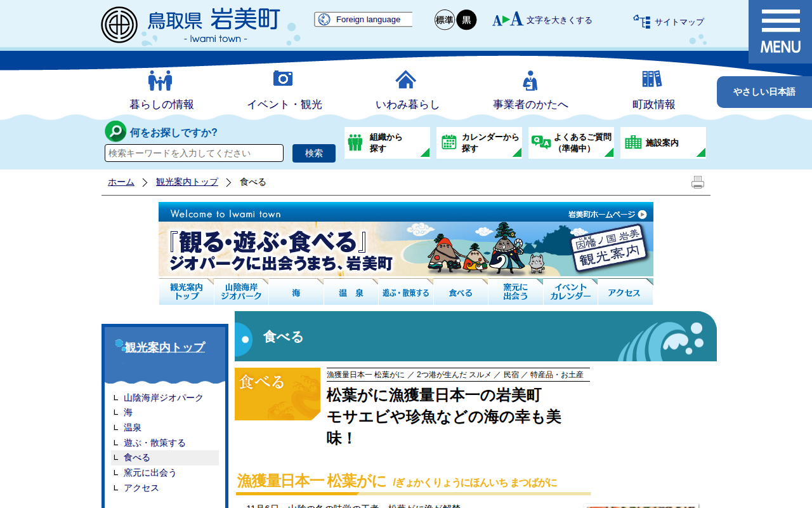
Task: Open よくあるご質問 FAQ shortcut
Action: (571, 143)
